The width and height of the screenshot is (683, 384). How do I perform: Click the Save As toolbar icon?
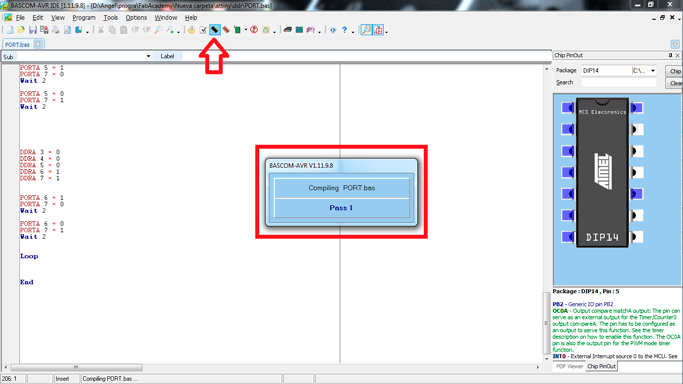pos(44,30)
